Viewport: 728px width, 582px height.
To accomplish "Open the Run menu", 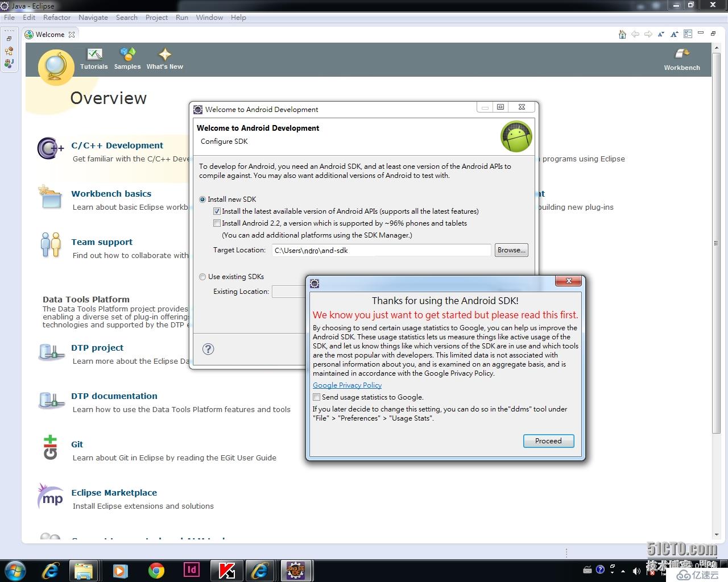I will 182,18.
